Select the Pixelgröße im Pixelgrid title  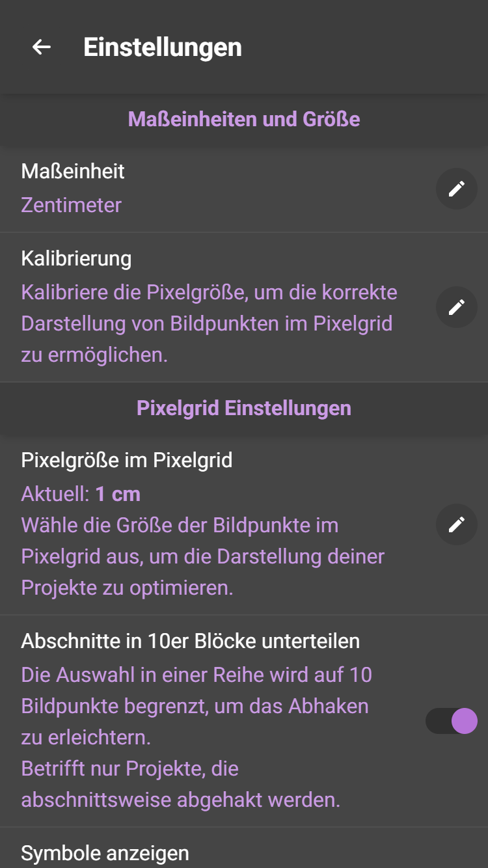[x=127, y=460]
